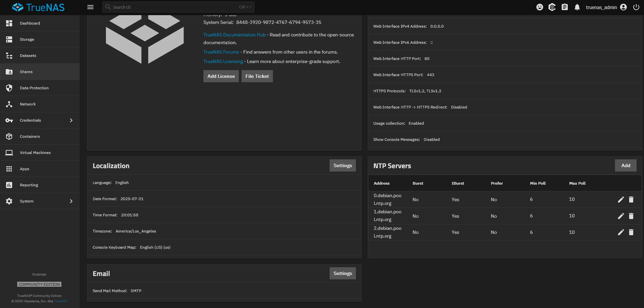The image size is (644, 308).
Task: Click the HTTPS Protocols value TLSv1.2, TLSv1.3
Action: pyautogui.click(x=425, y=91)
